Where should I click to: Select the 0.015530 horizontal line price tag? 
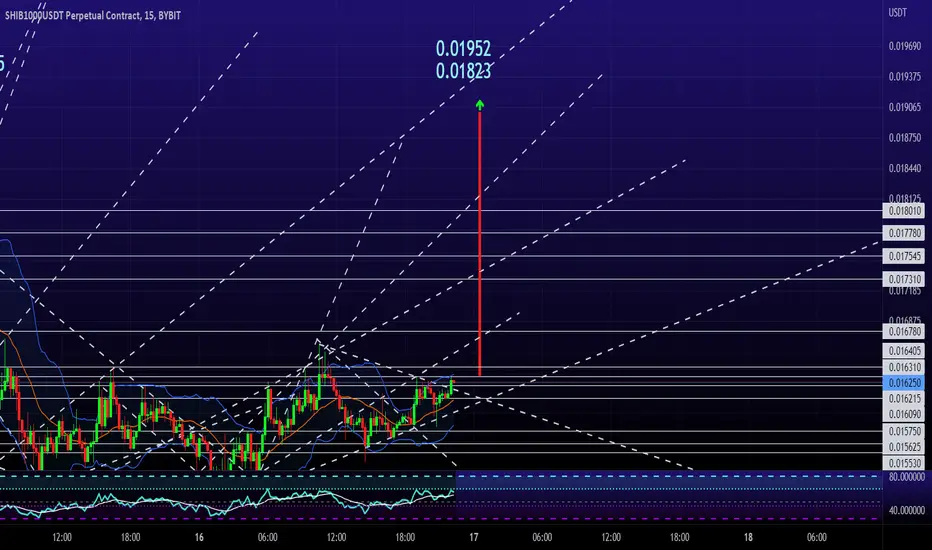coord(903,463)
